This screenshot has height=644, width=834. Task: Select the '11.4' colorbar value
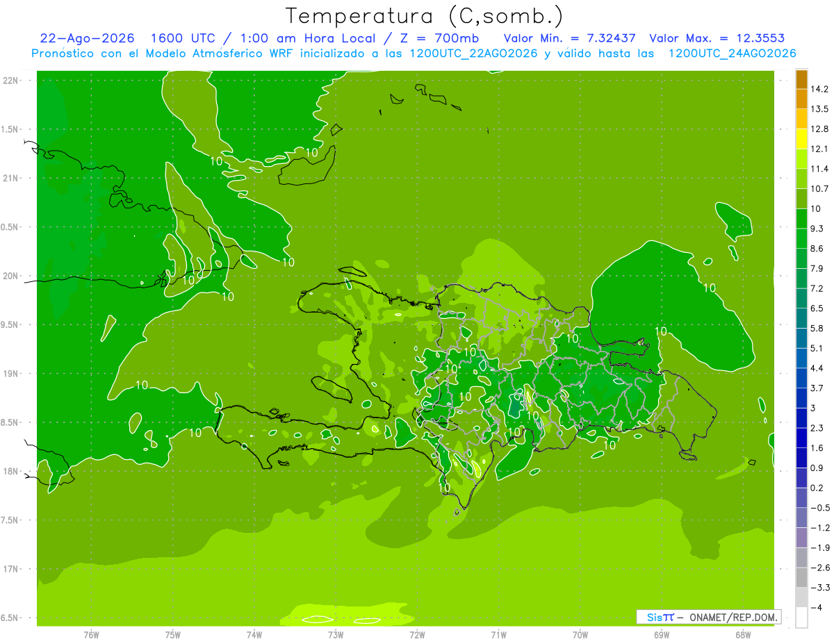pos(819,169)
